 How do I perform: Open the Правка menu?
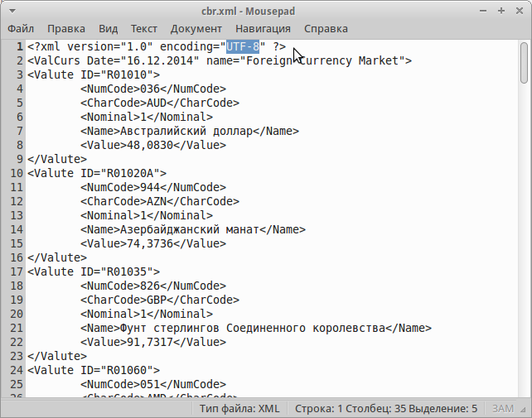(66, 29)
